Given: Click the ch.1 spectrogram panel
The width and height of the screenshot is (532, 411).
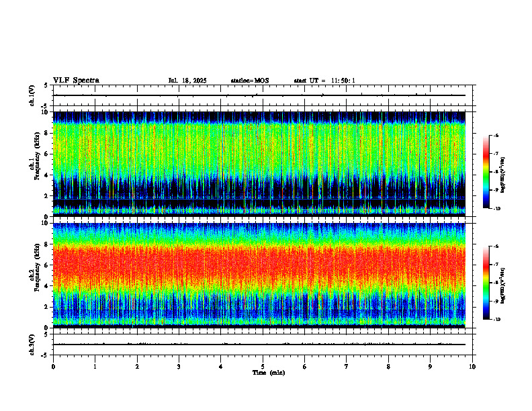Looking at the screenshot, I should pyautogui.click(x=259, y=164).
